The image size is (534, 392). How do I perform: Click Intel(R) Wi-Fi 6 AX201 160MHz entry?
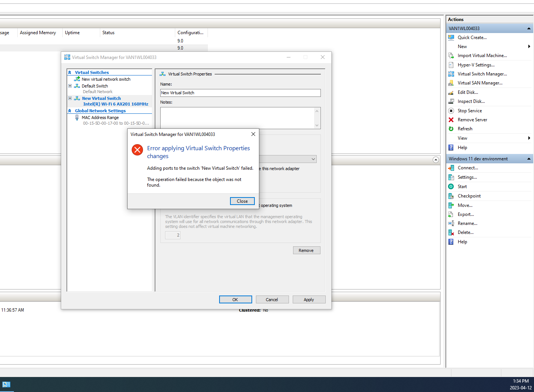pos(116,104)
